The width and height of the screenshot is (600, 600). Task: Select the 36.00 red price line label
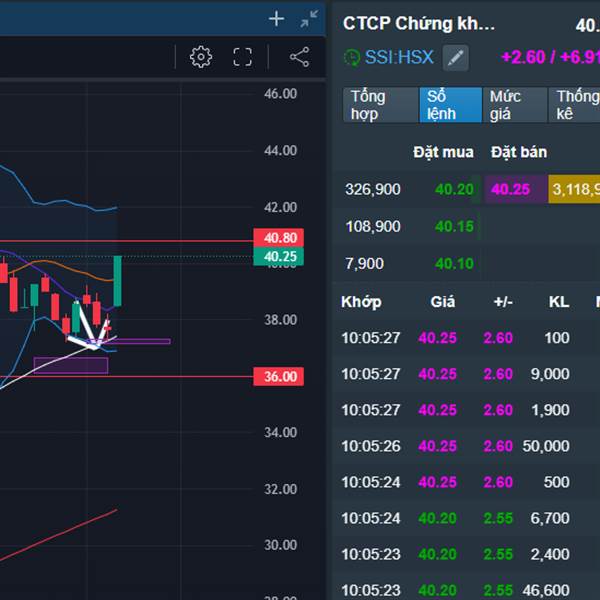(279, 377)
